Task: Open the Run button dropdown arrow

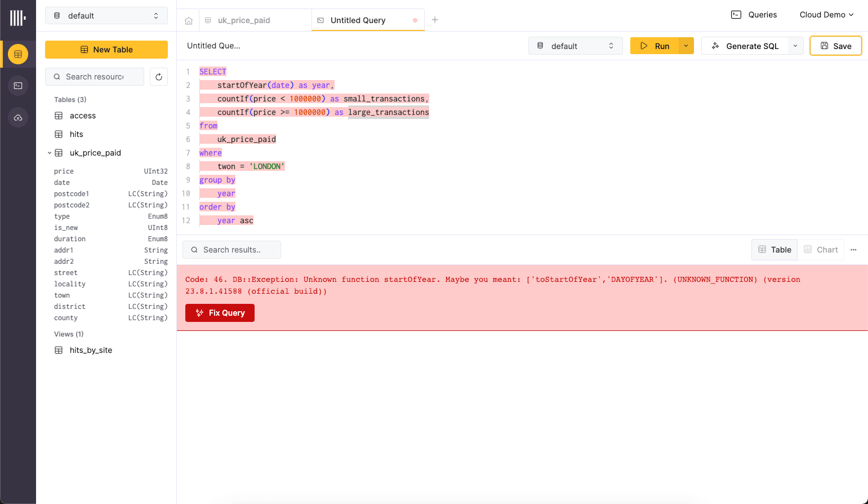Action: coord(686,46)
